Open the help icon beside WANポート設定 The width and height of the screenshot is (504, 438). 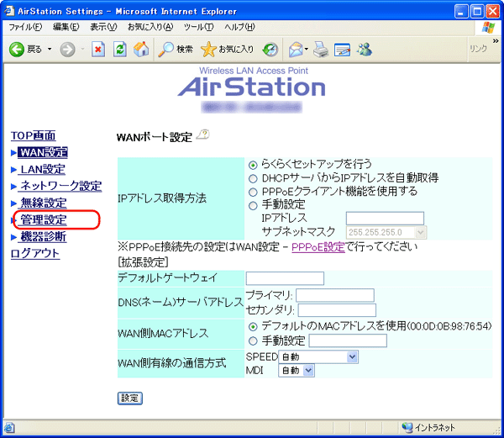(x=202, y=135)
